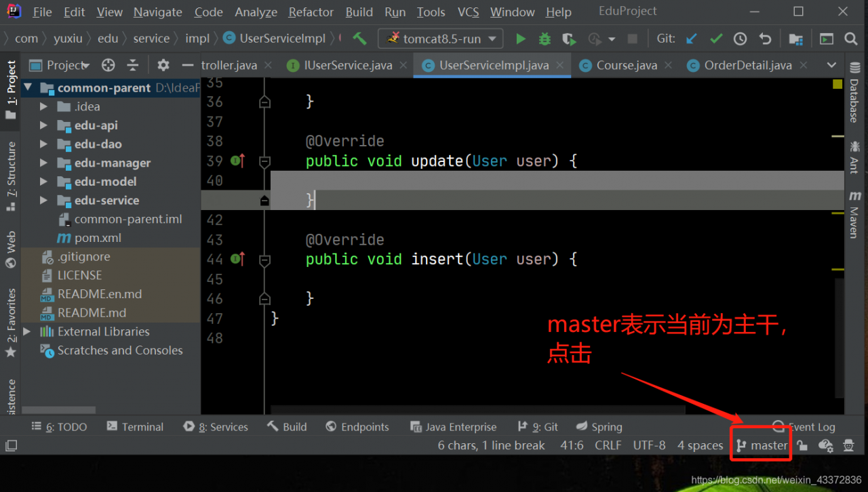Open Search Everywhere magnifier
The image size is (868, 492).
(851, 39)
